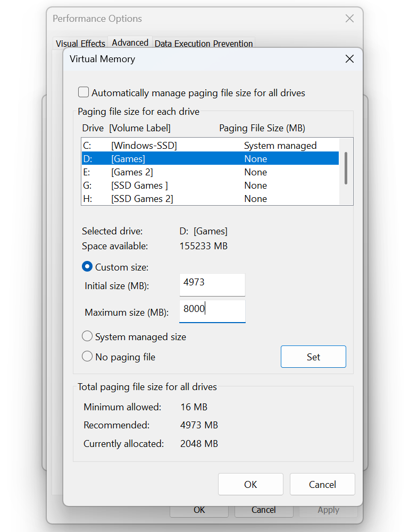
Task: Click the Initial size input field
Action: [x=212, y=284]
